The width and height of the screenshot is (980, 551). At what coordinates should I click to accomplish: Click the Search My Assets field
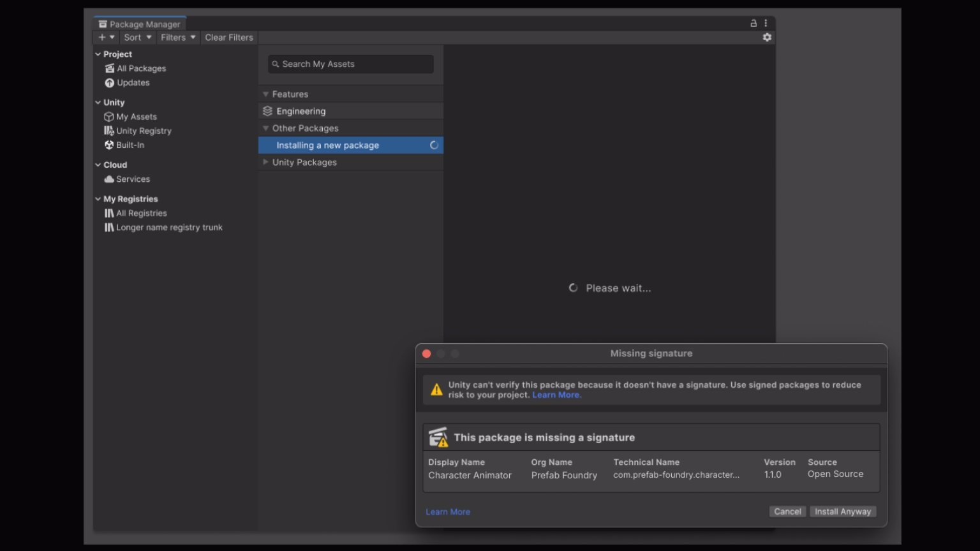point(351,64)
